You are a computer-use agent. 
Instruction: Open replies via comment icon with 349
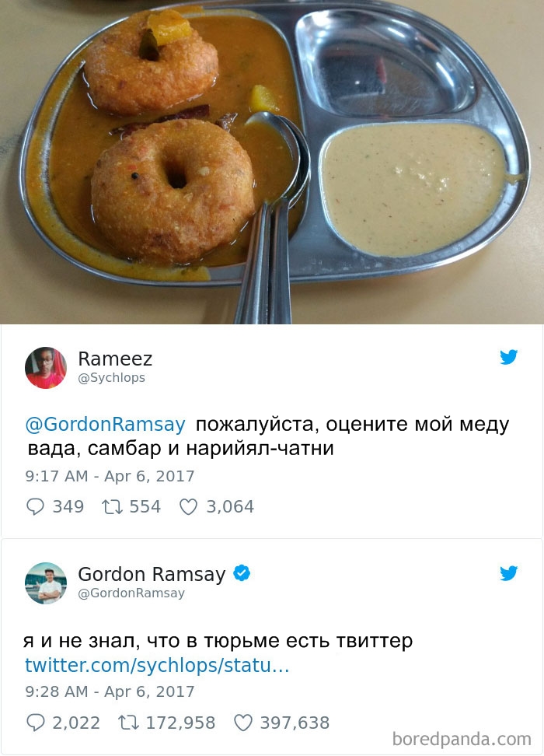point(35,507)
